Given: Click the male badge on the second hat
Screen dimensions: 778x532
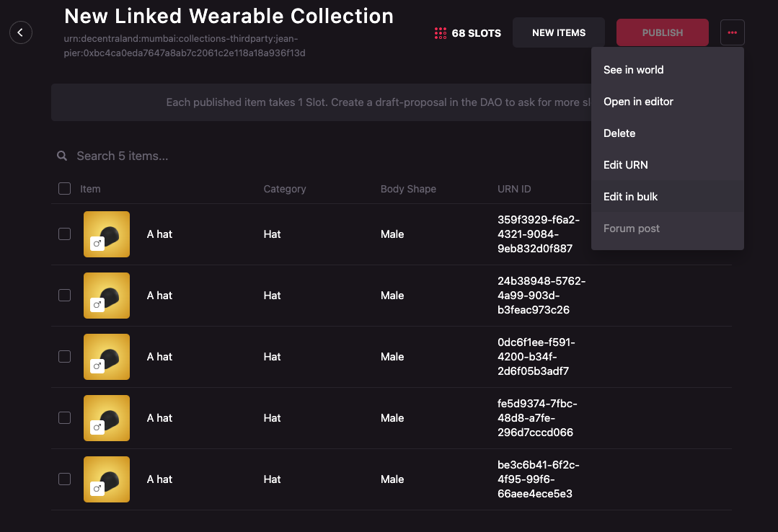Looking at the screenshot, I should pyautogui.click(x=97, y=306).
